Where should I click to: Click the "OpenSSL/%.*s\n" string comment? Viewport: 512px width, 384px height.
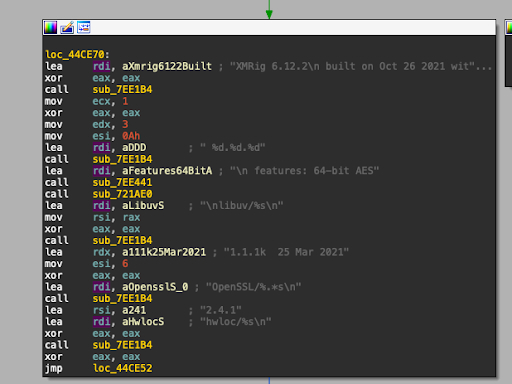tap(254, 287)
